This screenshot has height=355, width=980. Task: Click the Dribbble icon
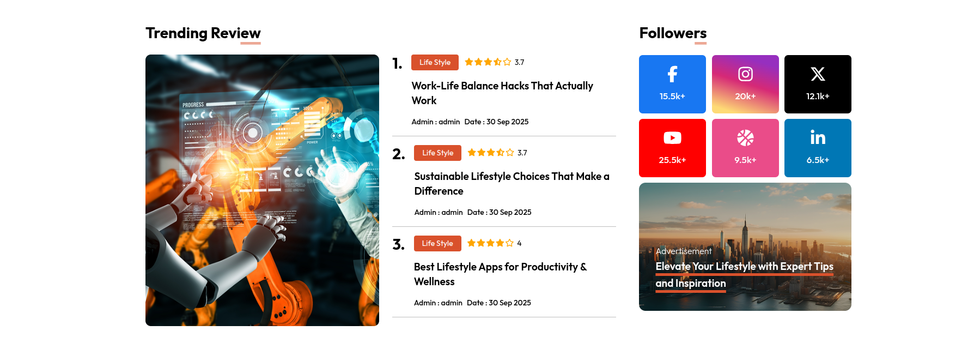point(745,138)
